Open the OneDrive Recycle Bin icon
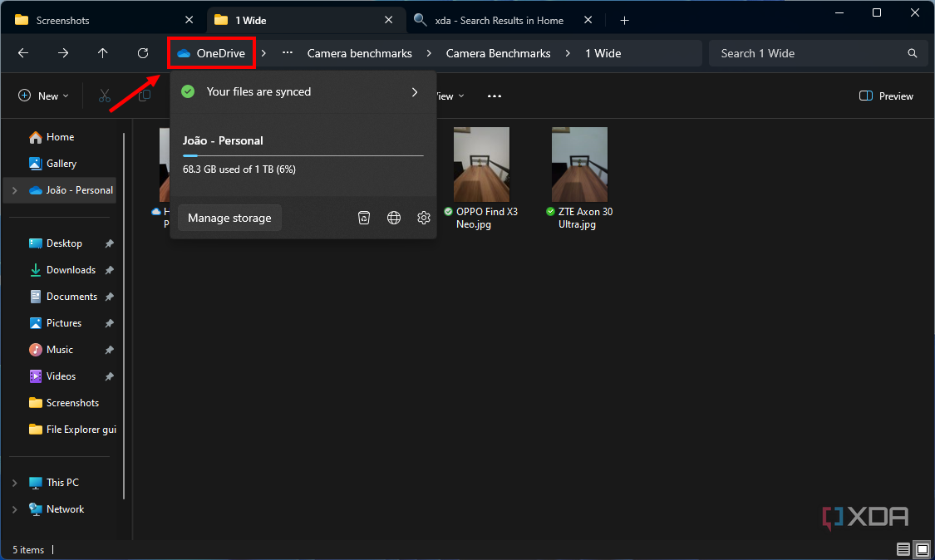This screenshot has width=935, height=560. click(364, 218)
